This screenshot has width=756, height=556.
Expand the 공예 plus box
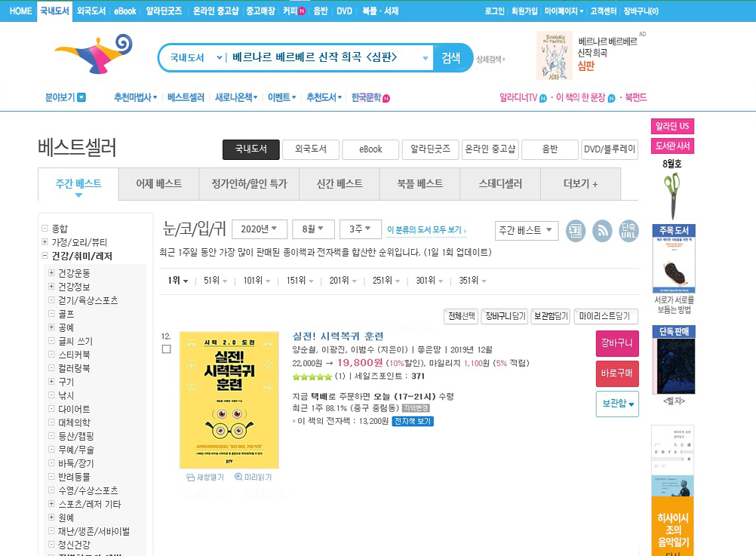pyautogui.click(x=51, y=327)
